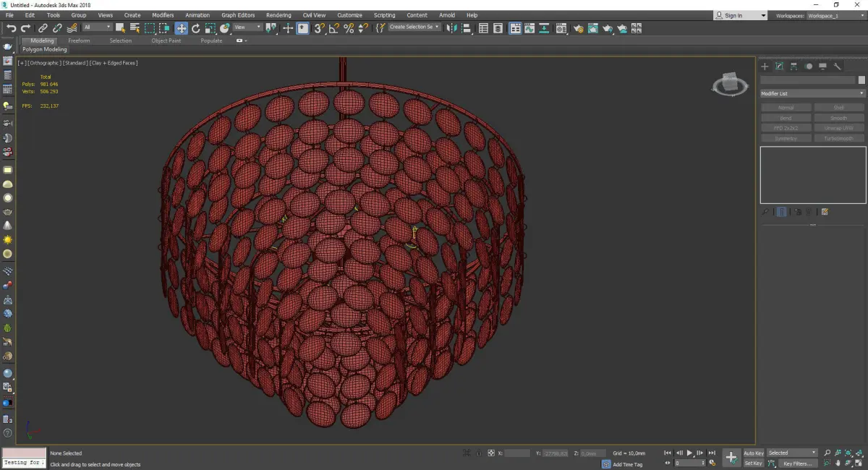Activate the Select Object tool
Viewport: 868px width, 470px height.
120,28
